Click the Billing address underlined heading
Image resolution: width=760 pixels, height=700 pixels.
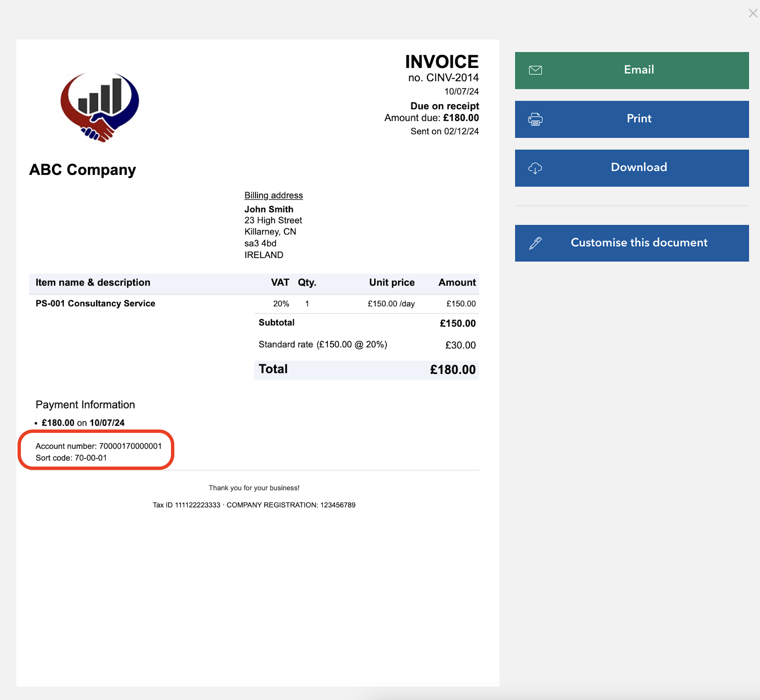click(273, 195)
